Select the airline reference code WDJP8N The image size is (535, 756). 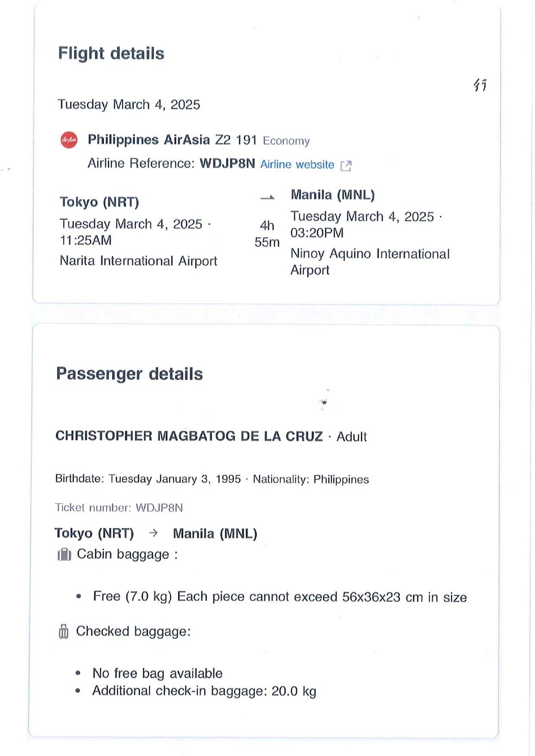(227, 164)
